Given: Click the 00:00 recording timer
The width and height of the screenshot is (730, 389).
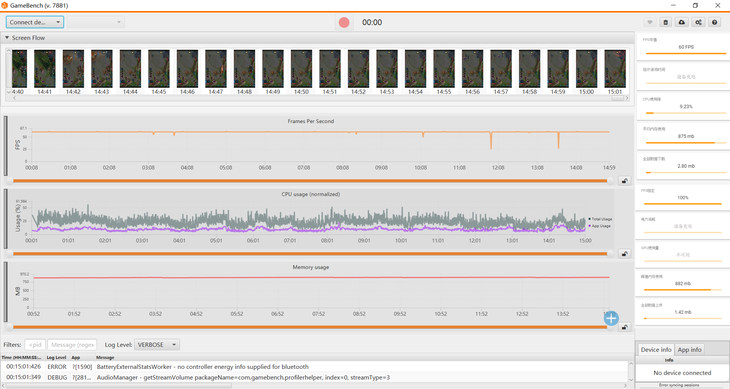Looking at the screenshot, I should click(372, 22).
